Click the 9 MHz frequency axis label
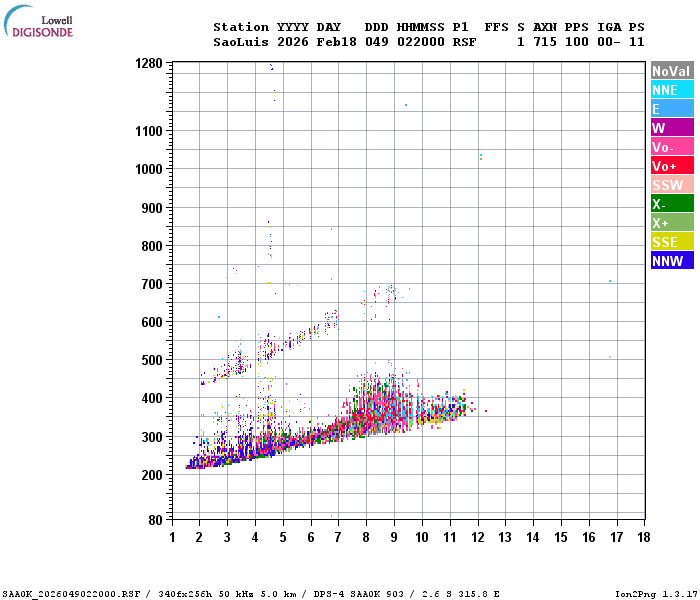The height and width of the screenshot is (600, 700). (394, 537)
